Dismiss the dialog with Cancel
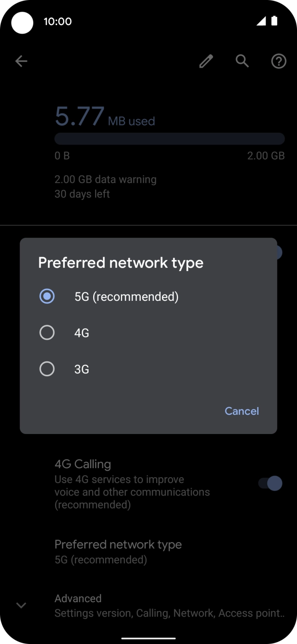Viewport: 297px width, 644px height. (x=242, y=411)
